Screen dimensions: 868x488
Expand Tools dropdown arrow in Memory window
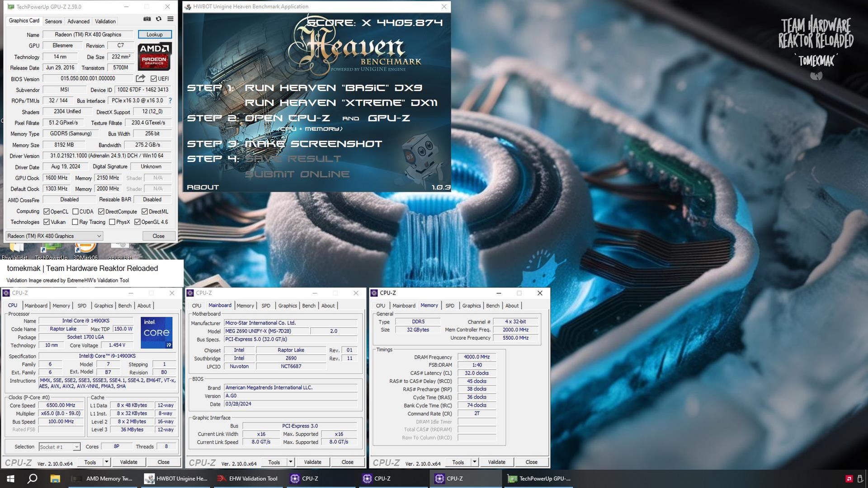[x=475, y=462]
